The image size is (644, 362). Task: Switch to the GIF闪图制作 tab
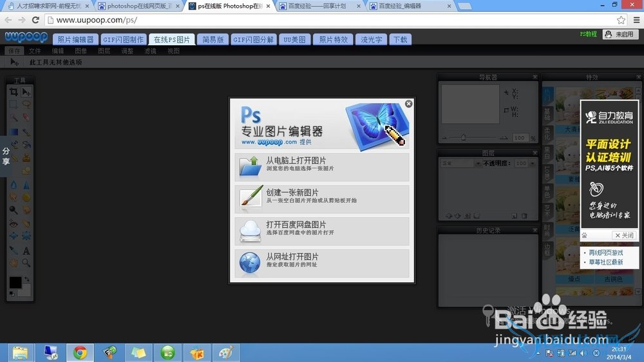pyautogui.click(x=124, y=39)
